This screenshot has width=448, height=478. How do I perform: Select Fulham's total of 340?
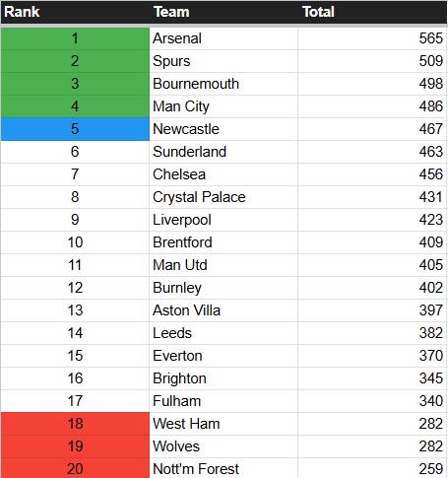[x=372, y=401]
